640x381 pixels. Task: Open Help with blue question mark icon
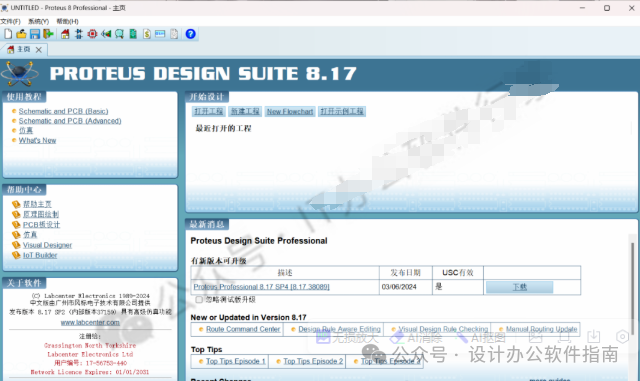[x=191, y=34]
